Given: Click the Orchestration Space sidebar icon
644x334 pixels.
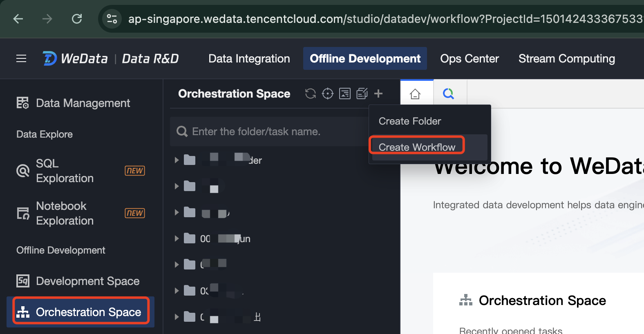Looking at the screenshot, I should pyautogui.click(x=22, y=312).
